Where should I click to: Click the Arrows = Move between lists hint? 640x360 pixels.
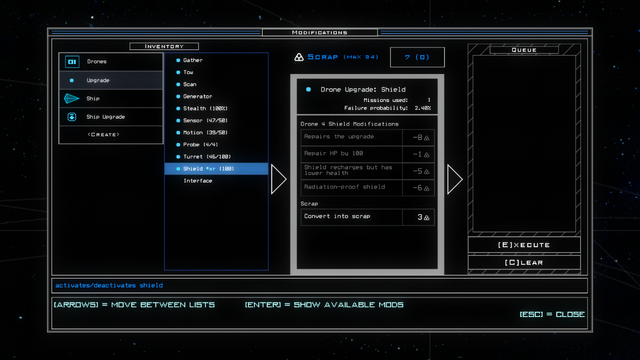coord(134,305)
